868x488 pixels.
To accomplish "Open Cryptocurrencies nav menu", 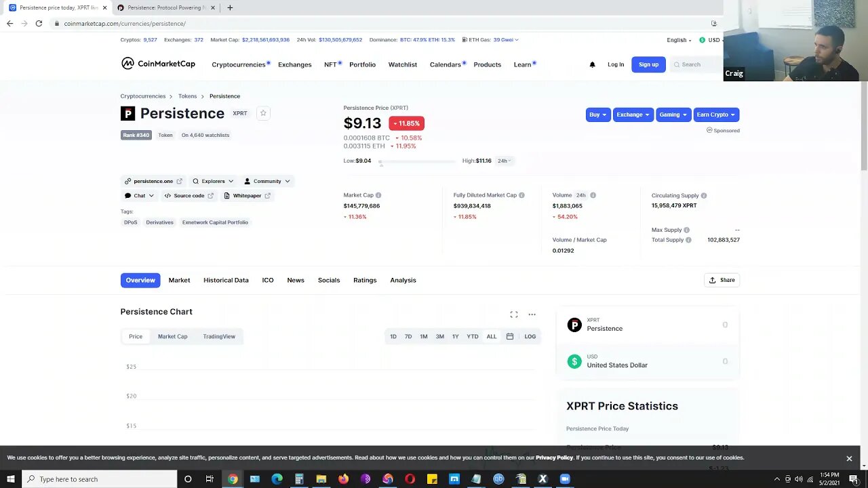I will [239, 64].
